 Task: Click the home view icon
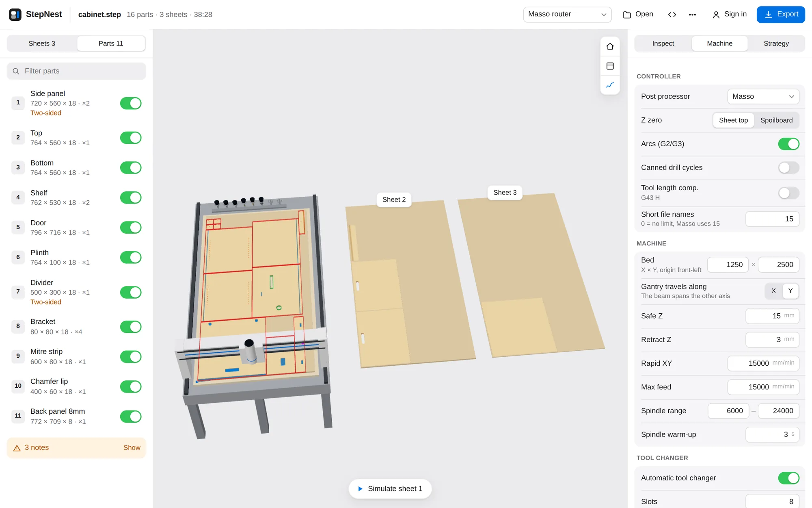click(610, 46)
